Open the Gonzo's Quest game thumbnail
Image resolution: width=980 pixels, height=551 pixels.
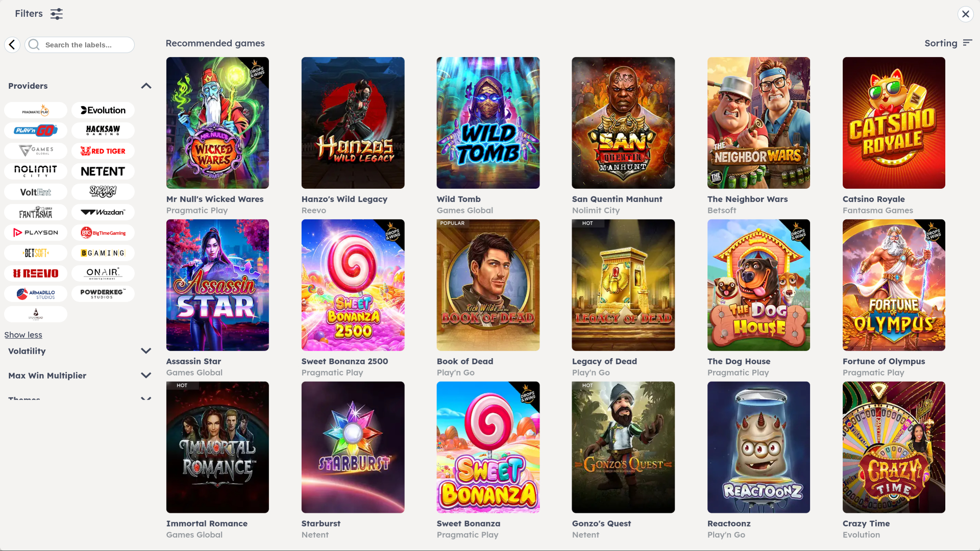[623, 447]
